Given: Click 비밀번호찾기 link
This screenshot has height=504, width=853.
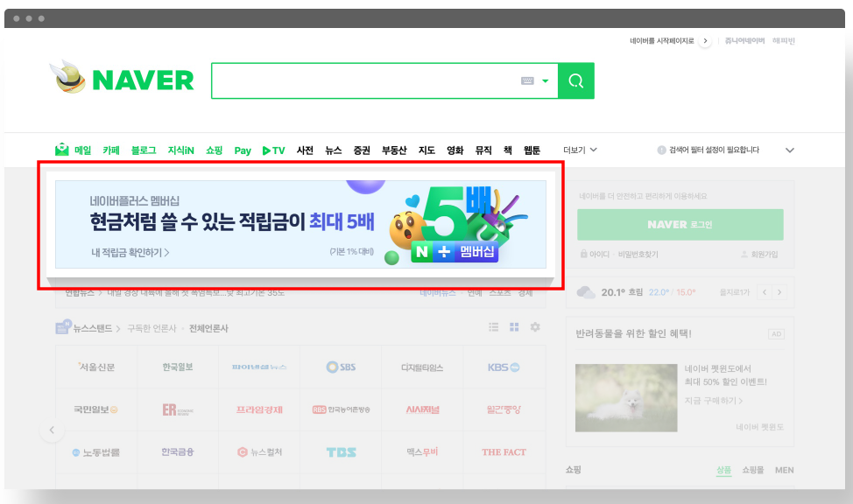Looking at the screenshot, I should tap(638, 254).
